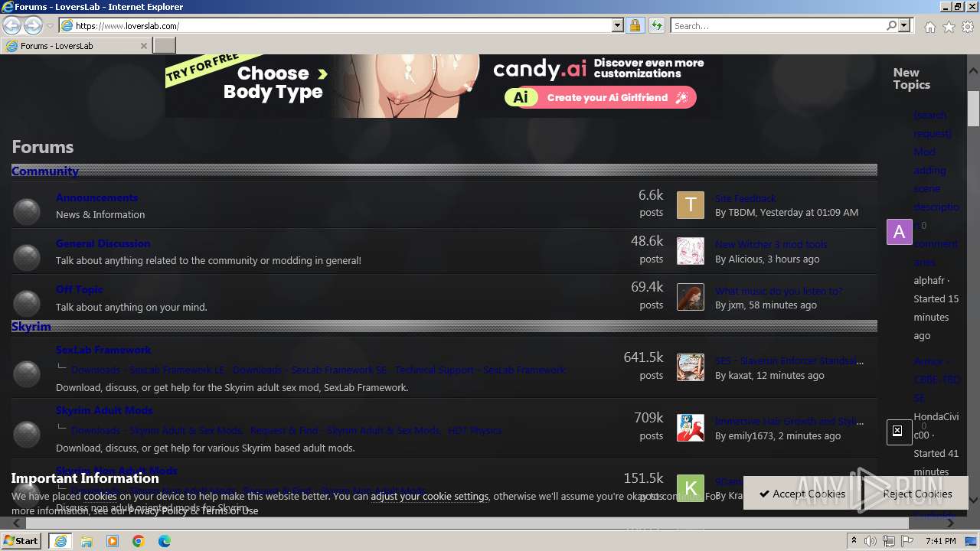This screenshot has width=980, height=551.
Task: Open the security lock report icon
Action: [635, 25]
